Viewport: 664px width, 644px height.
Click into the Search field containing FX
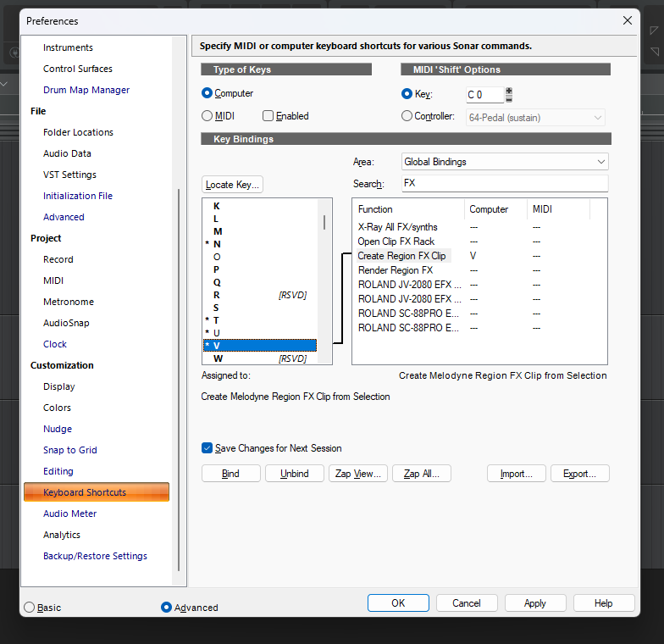(505, 183)
